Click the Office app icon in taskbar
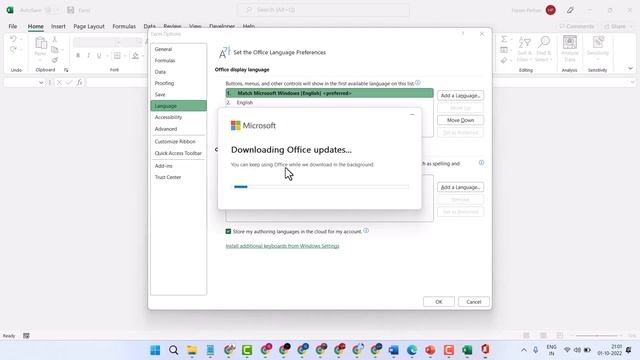 [485, 350]
